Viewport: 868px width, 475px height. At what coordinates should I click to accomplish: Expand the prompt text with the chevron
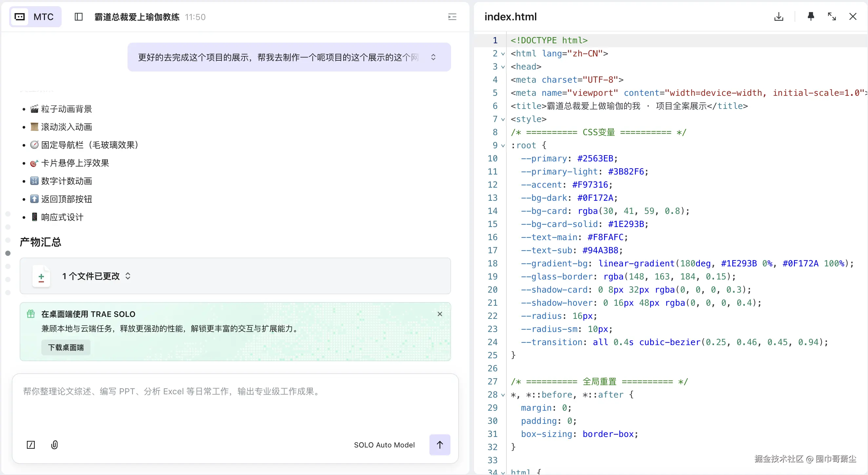point(434,57)
